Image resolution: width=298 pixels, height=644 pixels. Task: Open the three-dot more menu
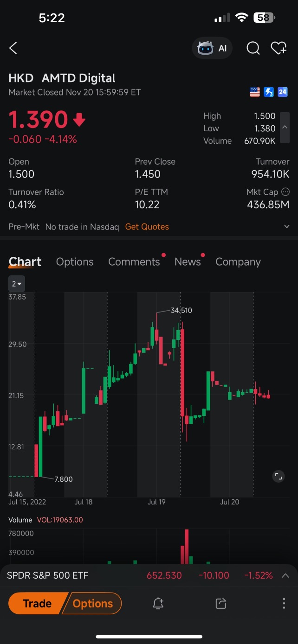click(284, 603)
